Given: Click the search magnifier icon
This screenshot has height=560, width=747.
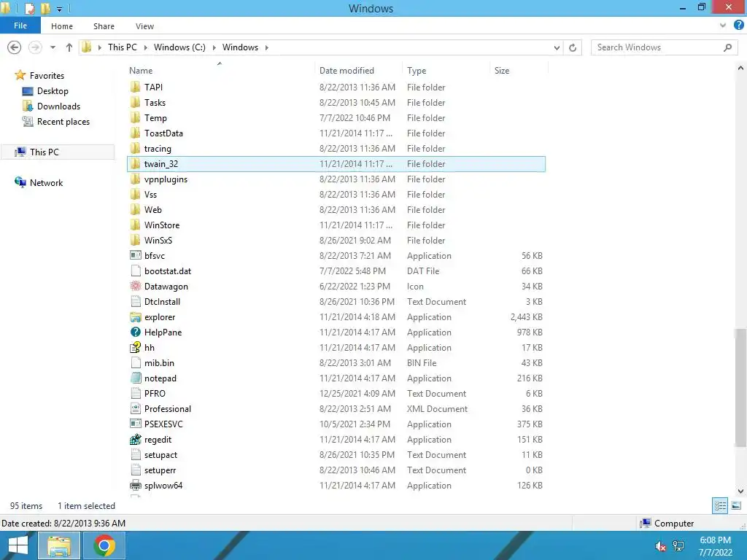Looking at the screenshot, I should point(727,47).
